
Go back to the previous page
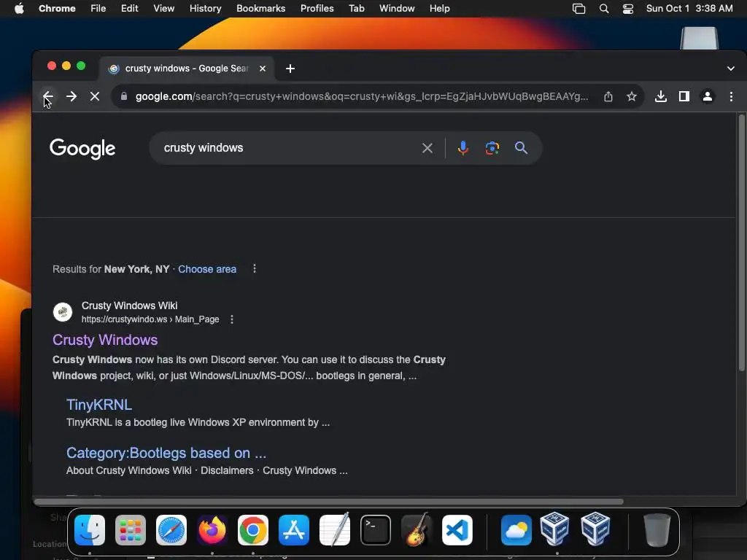[47, 97]
